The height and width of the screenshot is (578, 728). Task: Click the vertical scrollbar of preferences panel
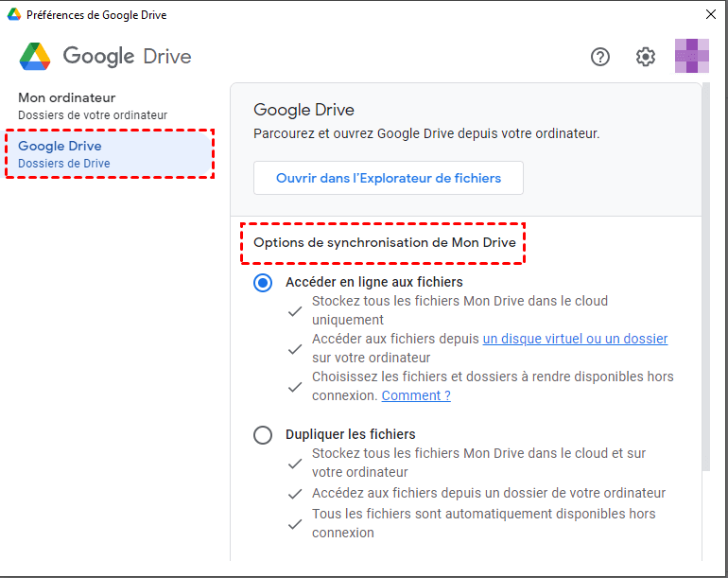tap(706, 277)
